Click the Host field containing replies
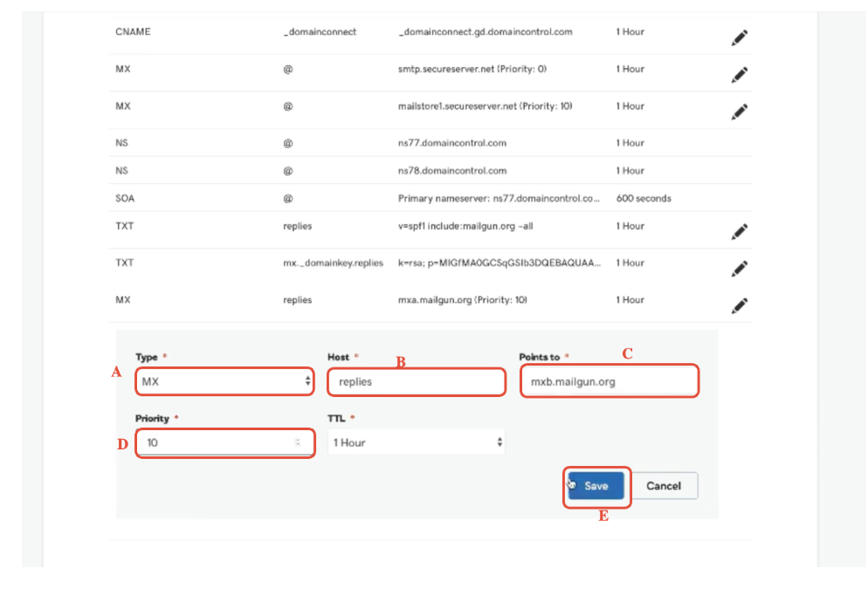The width and height of the screenshot is (868, 589). pos(416,382)
